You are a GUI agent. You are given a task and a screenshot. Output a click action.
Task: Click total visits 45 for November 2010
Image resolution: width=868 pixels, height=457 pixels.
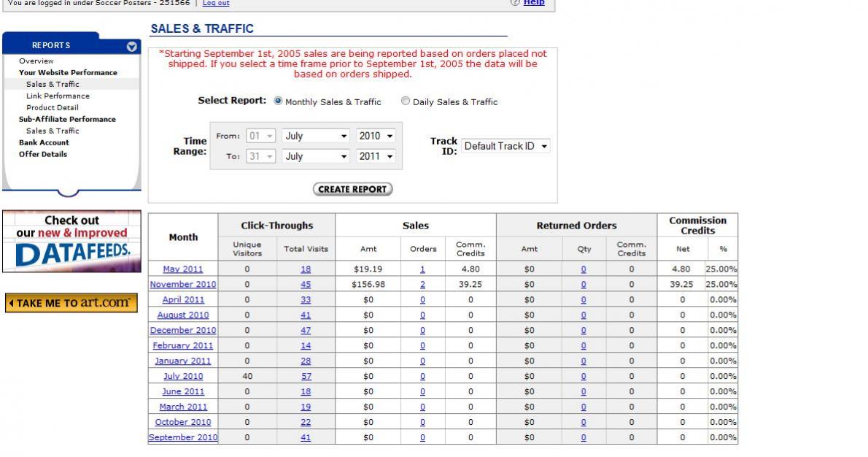click(x=306, y=284)
